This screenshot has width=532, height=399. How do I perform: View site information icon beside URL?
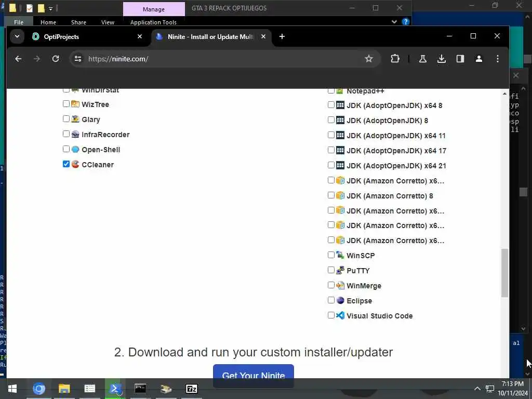point(78,59)
